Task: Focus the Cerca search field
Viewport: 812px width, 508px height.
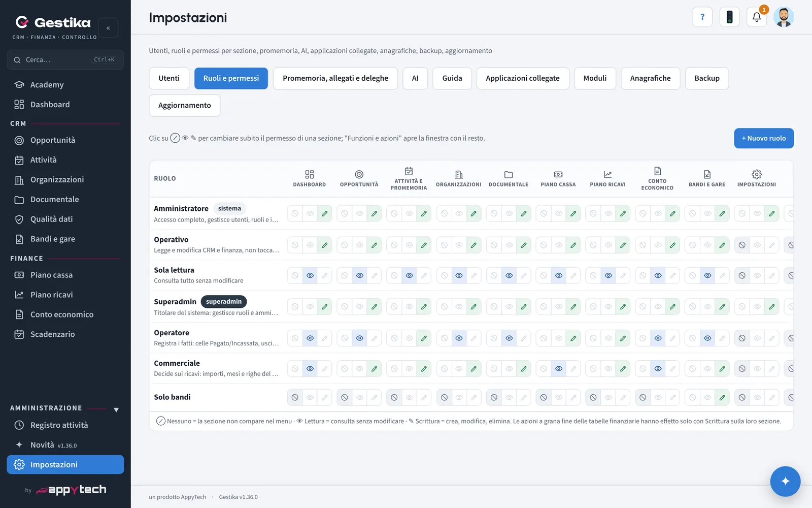Action: coord(65,60)
